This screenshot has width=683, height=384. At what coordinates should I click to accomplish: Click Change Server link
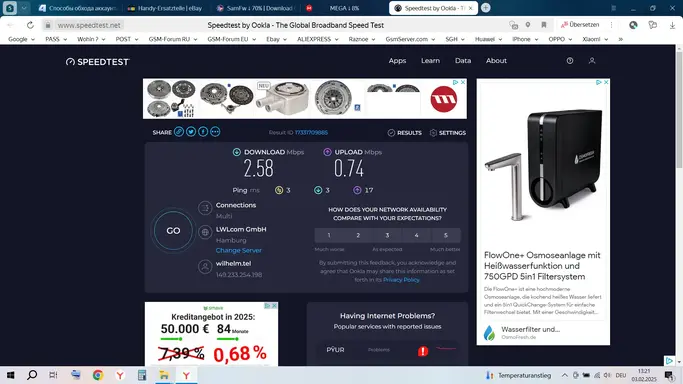coord(239,250)
